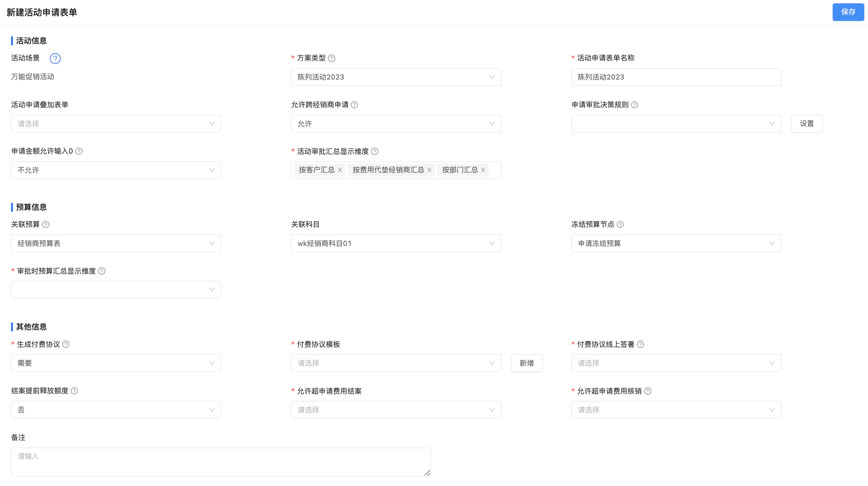This screenshot has width=868, height=486.
Task: Click the 备注 text area
Action: pos(221,462)
